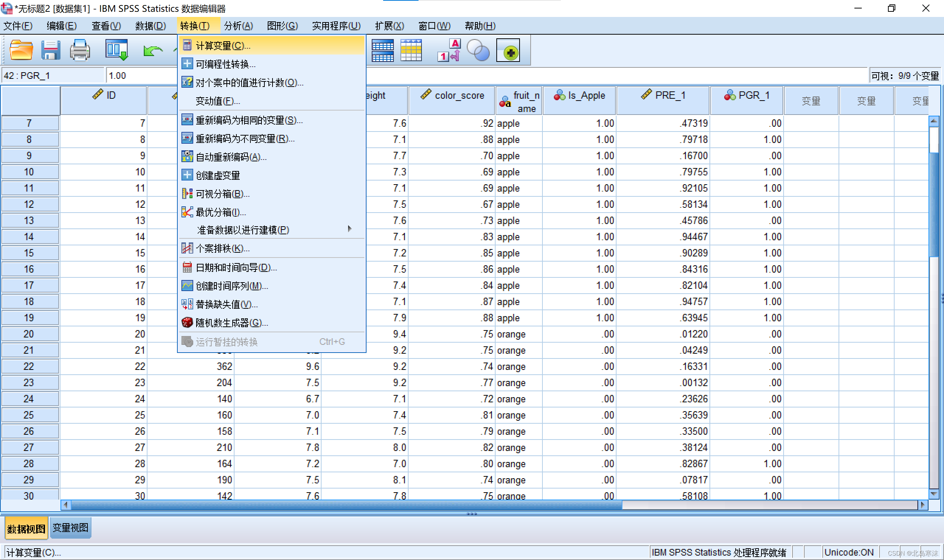Viewport: 944px width, 560px height.
Task: Click the Rank Cases icon
Action: click(187, 248)
